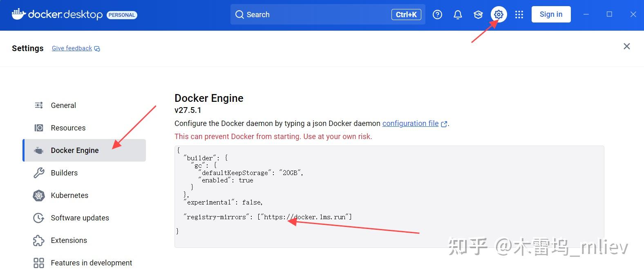Open the Give feedback link

click(x=72, y=48)
